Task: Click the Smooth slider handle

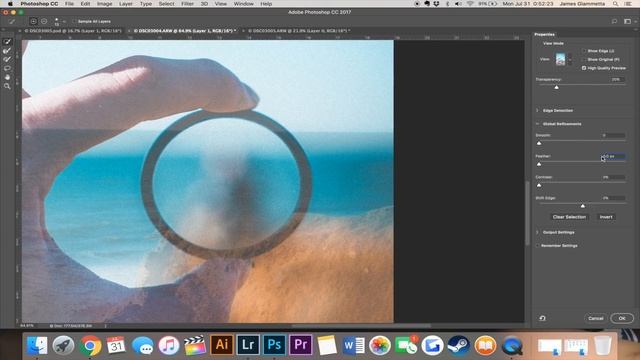Action: 539,143
